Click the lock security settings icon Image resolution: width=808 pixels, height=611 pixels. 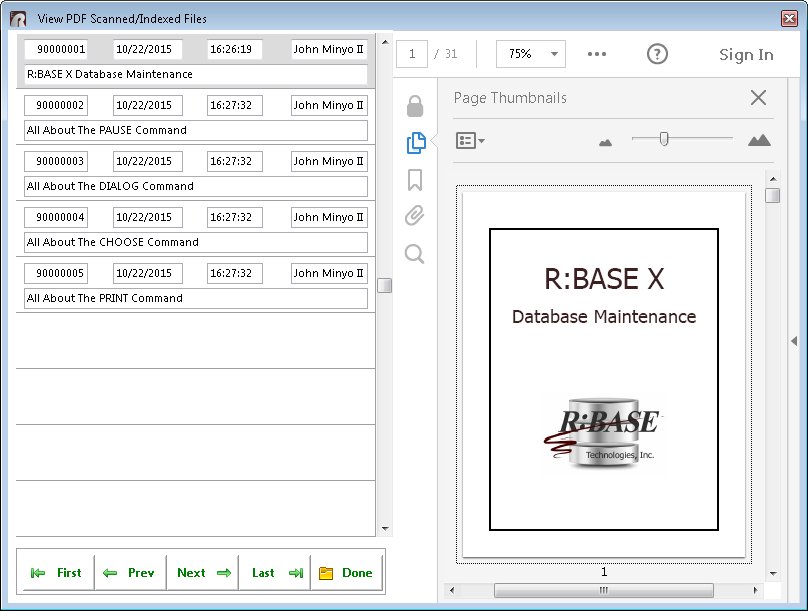415,106
